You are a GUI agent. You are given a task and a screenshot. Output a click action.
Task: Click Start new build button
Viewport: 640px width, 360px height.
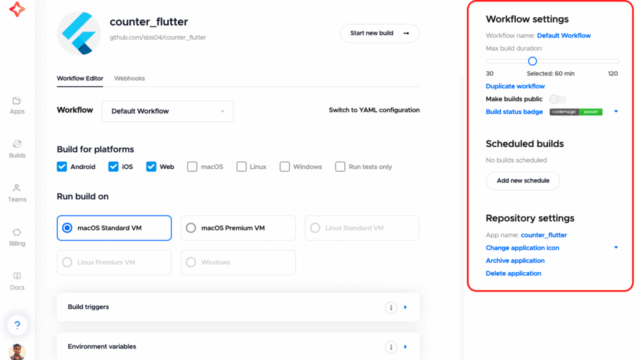tap(380, 33)
